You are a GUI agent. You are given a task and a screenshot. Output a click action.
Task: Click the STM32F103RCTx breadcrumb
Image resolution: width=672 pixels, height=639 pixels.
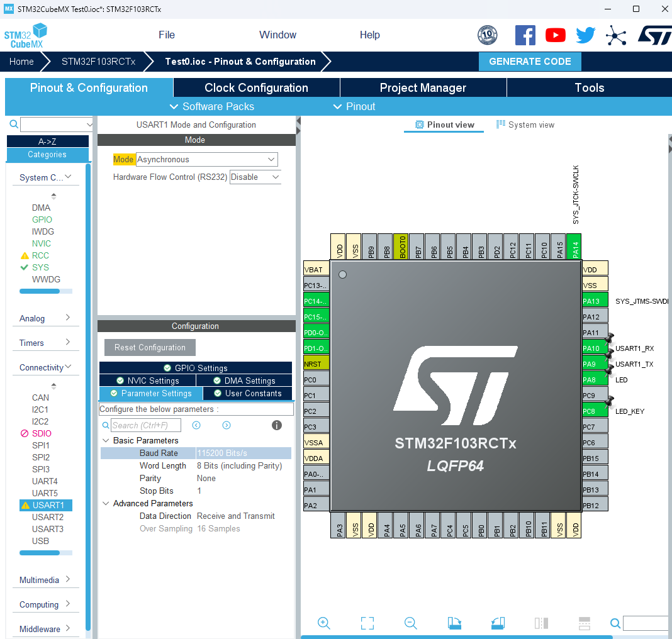99,61
